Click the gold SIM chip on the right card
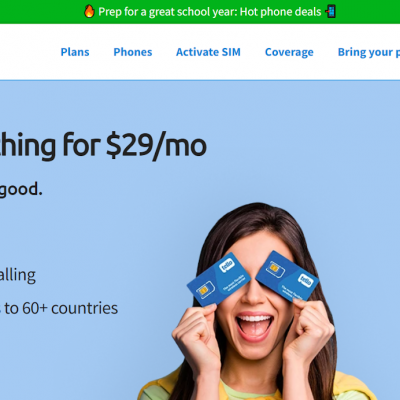 (275, 269)
